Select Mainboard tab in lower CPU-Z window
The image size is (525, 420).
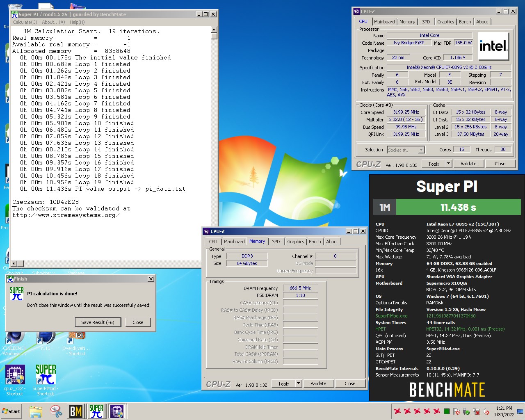point(234,242)
